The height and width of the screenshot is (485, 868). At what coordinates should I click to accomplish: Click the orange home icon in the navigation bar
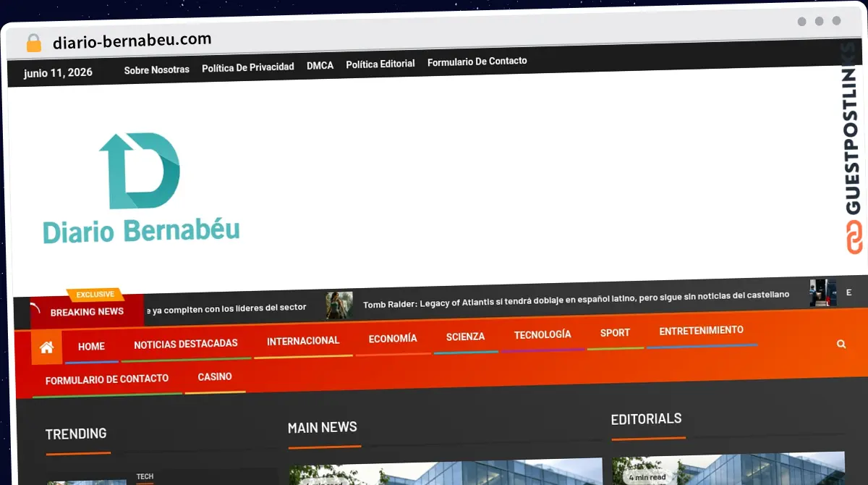pos(47,347)
